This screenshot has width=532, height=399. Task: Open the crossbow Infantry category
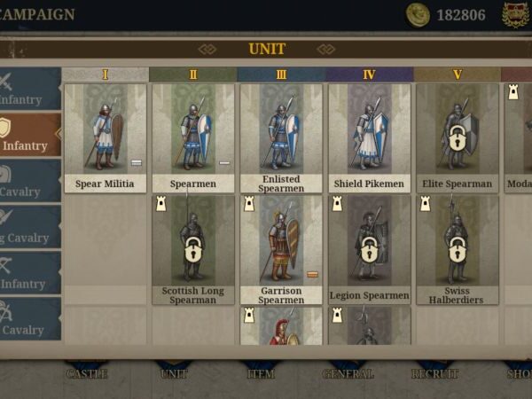pos(30,273)
